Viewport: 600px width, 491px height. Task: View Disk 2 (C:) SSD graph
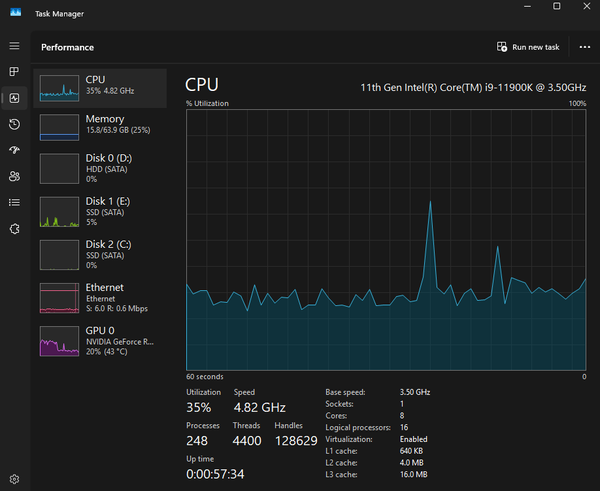coord(100,253)
